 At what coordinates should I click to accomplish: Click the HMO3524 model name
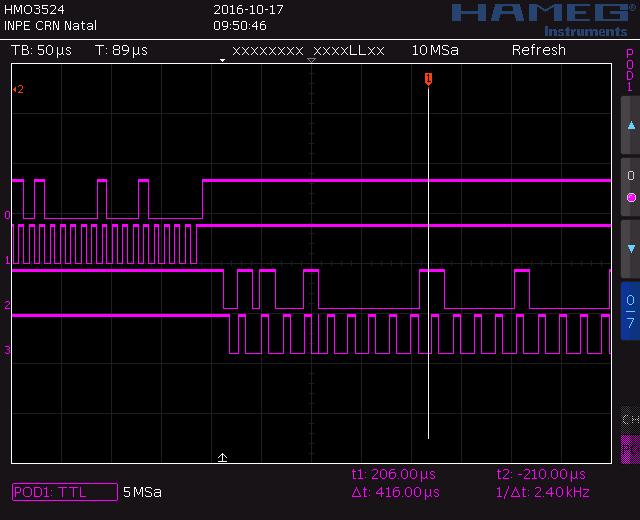(x=34, y=9)
